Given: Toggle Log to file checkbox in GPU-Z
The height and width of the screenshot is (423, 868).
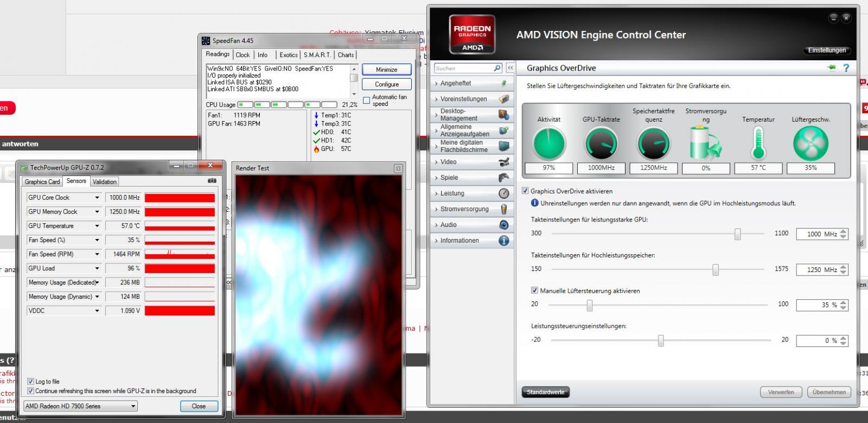Looking at the screenshot, I should pos(30,381).
